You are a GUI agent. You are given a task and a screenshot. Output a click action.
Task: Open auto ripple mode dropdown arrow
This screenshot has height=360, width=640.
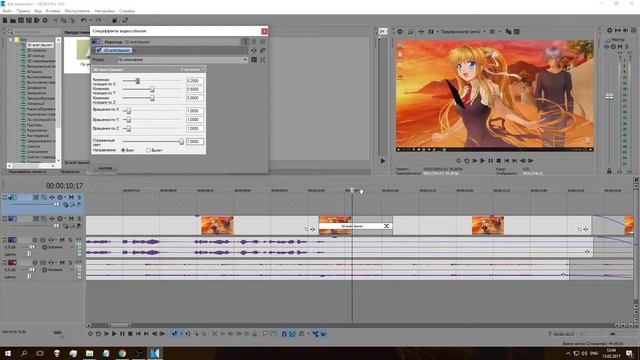[x=308, y=333]
